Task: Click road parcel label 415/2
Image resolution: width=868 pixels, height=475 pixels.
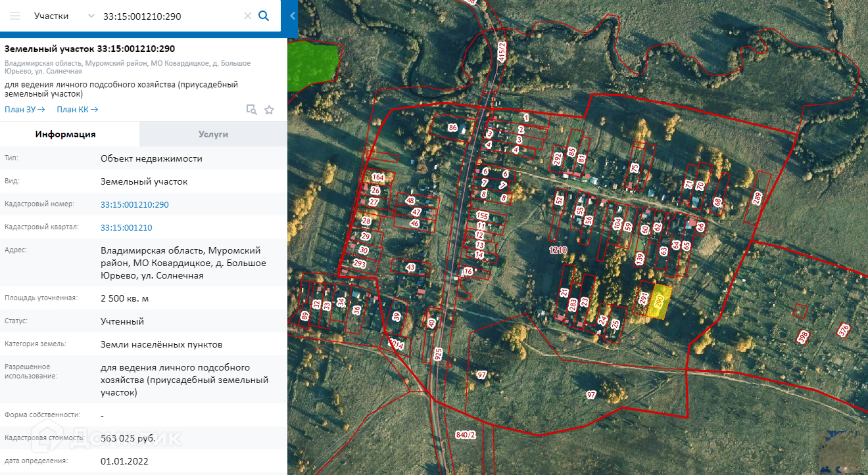Action: pyautogui.click(x=503, y=51)
